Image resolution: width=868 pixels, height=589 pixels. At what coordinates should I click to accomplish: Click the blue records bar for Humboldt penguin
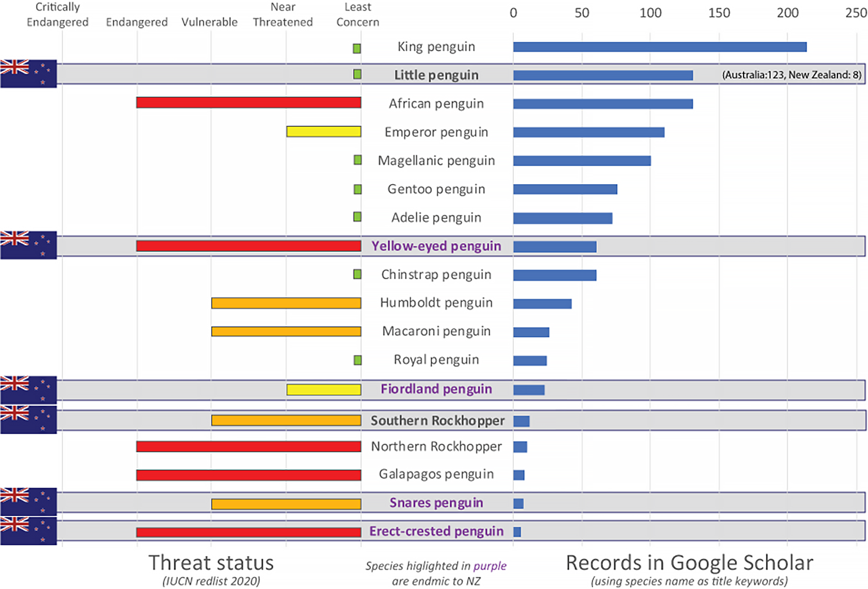(x=542, y=304)
